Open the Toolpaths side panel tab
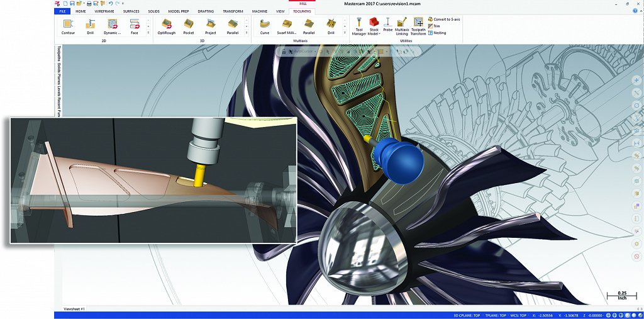644x319 pixels. point(58,57)
